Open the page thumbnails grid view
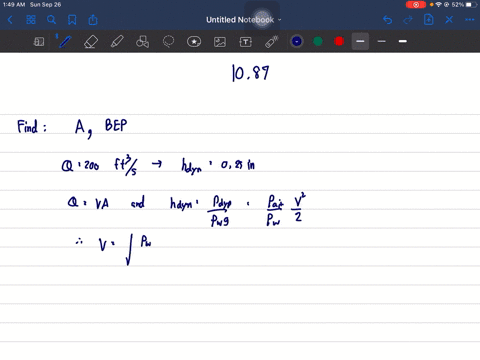This screenshot has width=480, height=360. (x=31, y=20)
